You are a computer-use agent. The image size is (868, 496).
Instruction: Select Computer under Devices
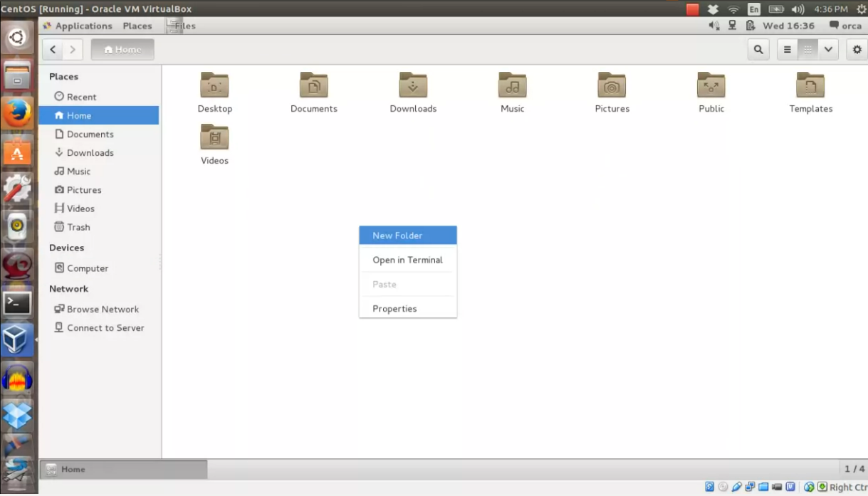(x=87, y=268)
